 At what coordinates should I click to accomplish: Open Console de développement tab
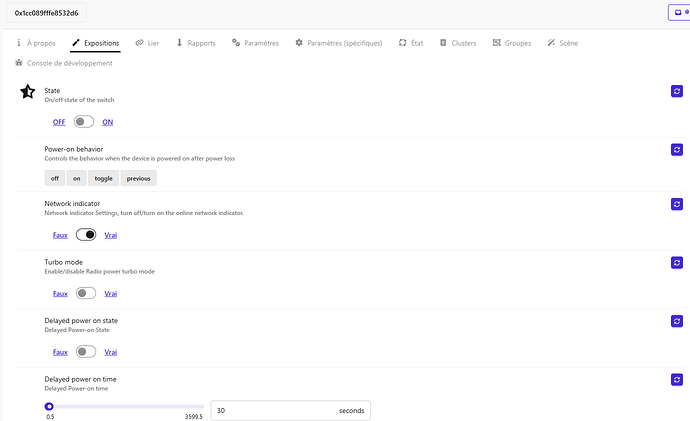click(x=63, y=63)
